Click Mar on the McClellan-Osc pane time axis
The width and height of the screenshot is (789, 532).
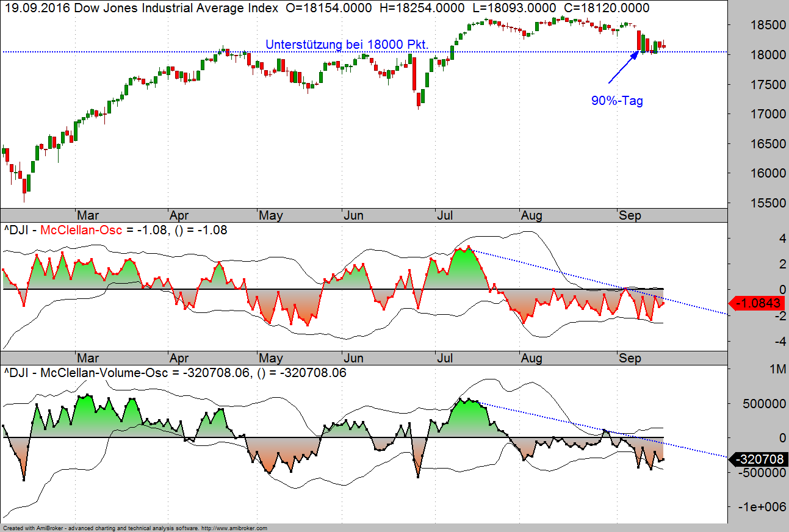click(x=88, y=358)
